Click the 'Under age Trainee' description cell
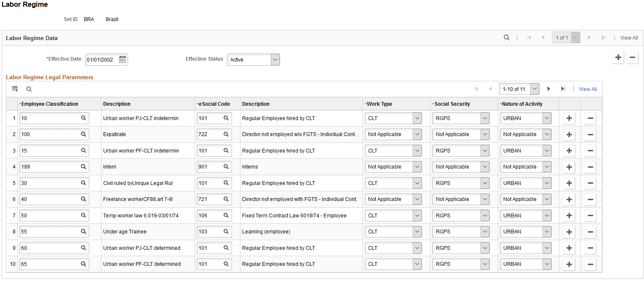 click(x=125, y=232)
